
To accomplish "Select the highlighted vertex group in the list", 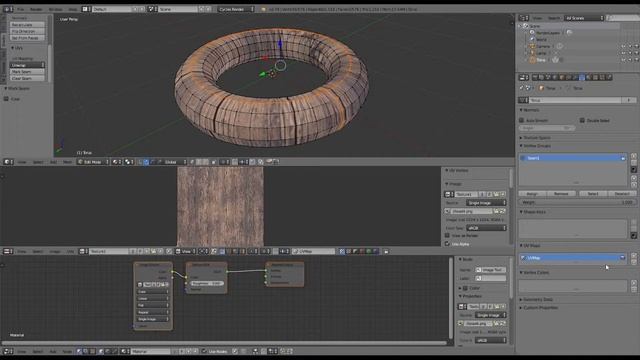I will click(573, 158).
